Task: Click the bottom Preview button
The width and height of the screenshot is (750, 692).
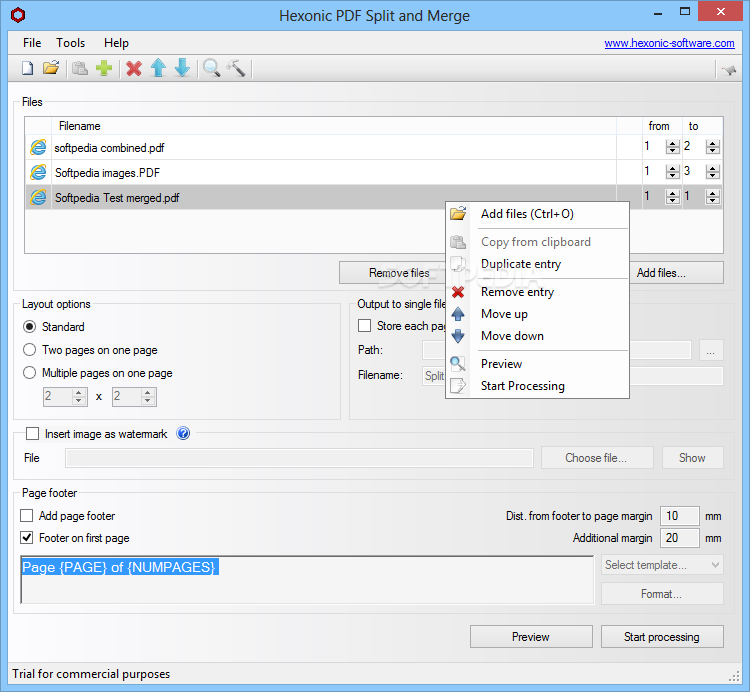Action: (531, 637)
